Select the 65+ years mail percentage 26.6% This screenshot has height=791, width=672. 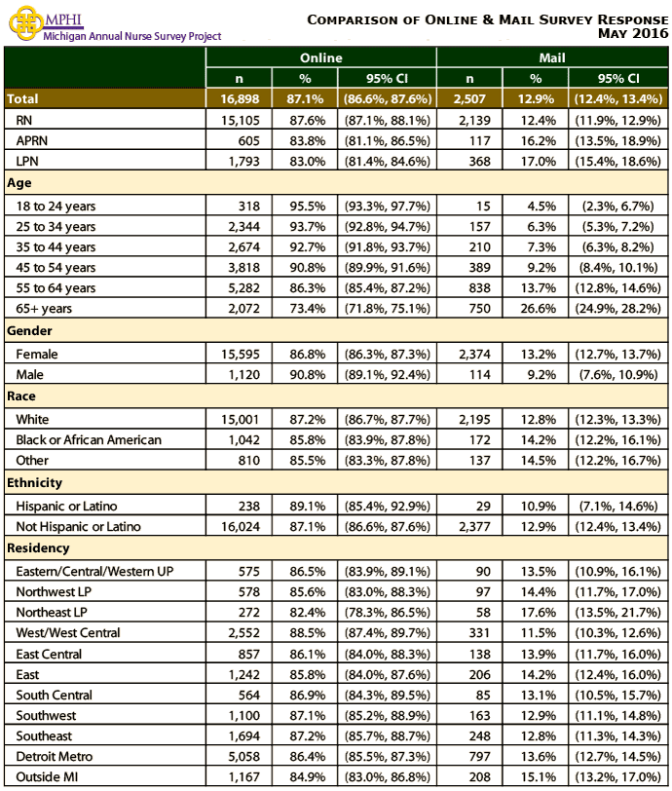pyautogui.click(x=539, y=309)
